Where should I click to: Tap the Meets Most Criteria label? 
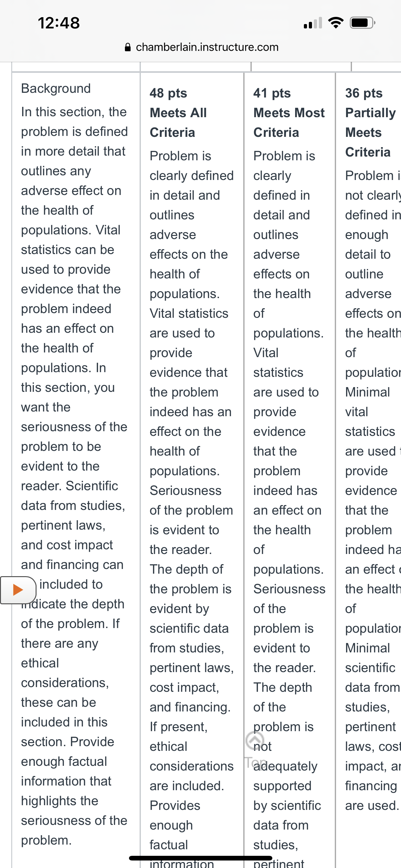tap(289, 123)
